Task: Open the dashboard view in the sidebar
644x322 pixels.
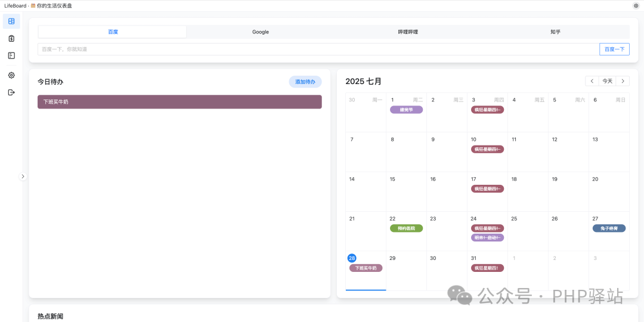Action: (11, 21)
